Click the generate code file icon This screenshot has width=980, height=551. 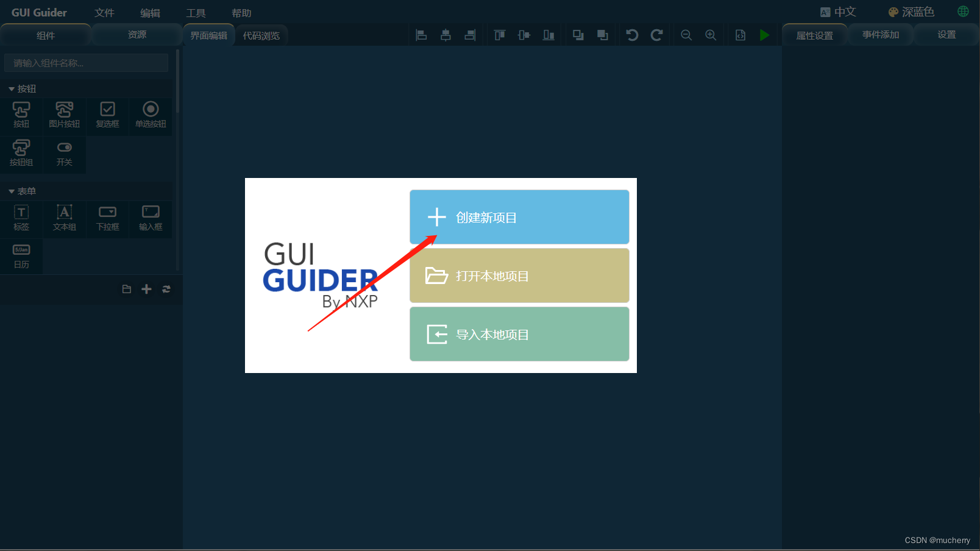(x=740, y=35)
